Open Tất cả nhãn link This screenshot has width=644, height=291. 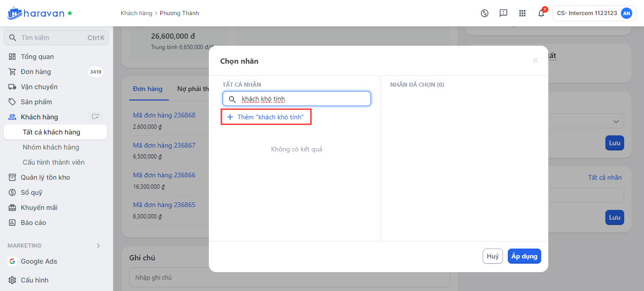605,177
